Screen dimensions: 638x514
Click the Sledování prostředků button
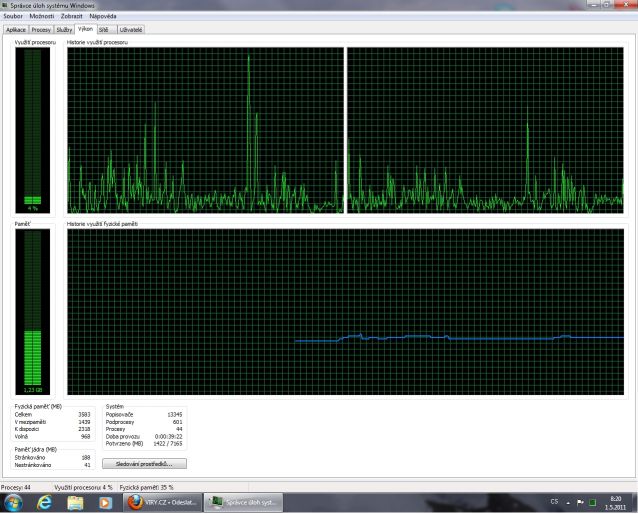click(x=144, y=464)
